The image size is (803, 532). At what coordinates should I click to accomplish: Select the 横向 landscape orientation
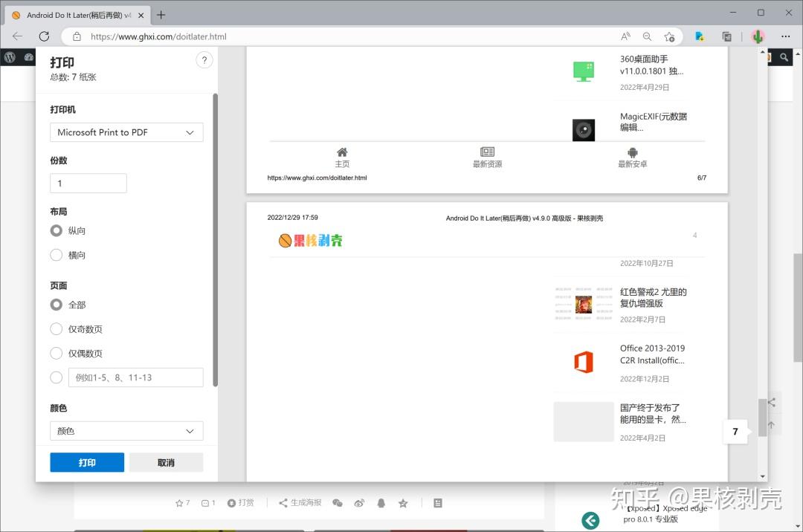tap(56, 255)
